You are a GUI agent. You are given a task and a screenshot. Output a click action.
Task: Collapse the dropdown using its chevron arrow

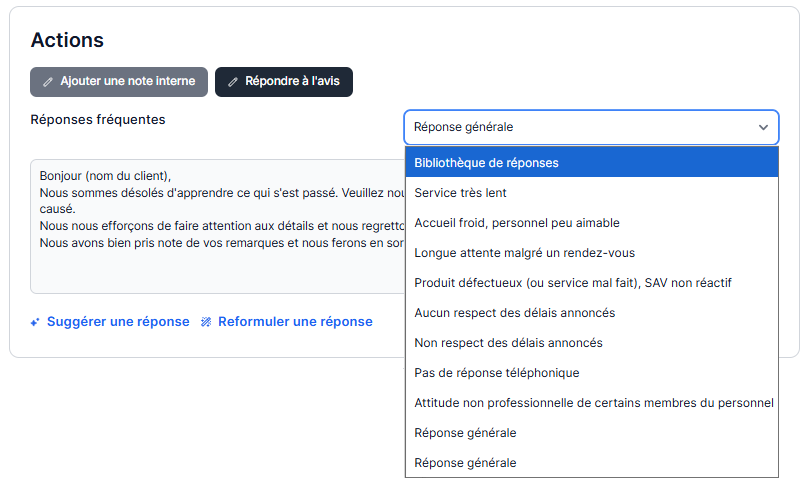coord(763,127)
